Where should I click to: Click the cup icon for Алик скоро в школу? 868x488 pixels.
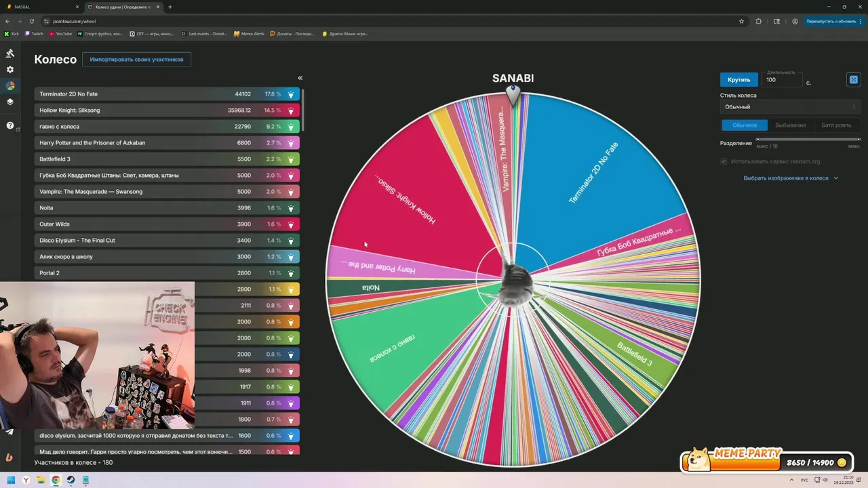click(291, 257)
